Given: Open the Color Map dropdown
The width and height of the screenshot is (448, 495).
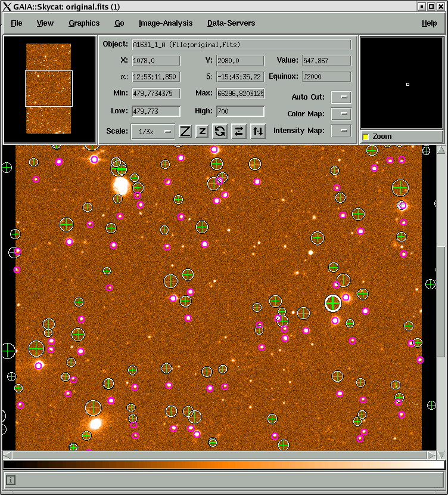Looking at the screenshot, I should tap(341, 114).
